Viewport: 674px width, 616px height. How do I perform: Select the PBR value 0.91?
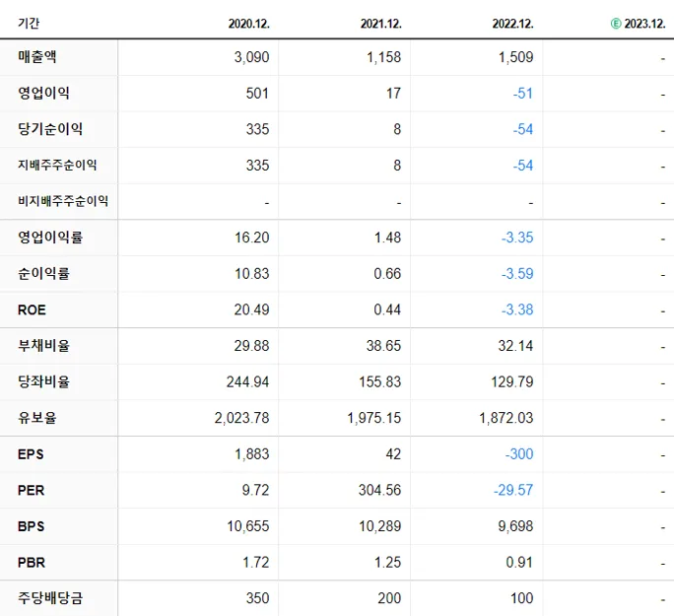tap(519, 563)
